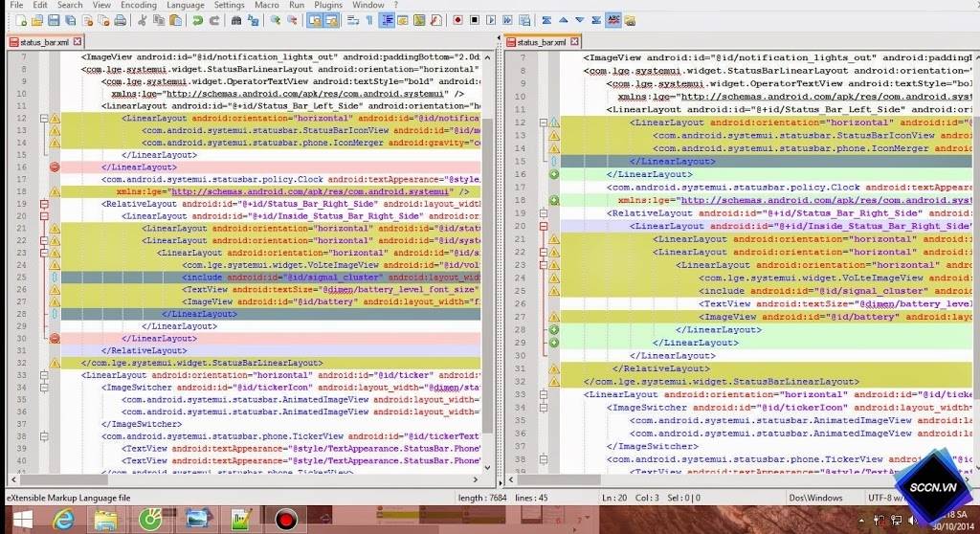Screen dimensions: 980x534
Task: Click the Open file toolbar icon
Action: point(37,21)
